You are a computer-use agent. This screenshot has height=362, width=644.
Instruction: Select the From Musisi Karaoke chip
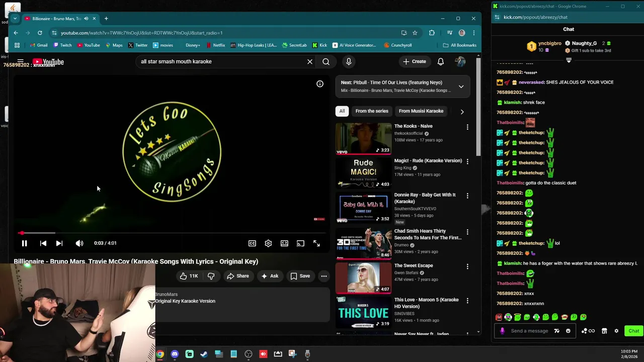click(421, 111)
